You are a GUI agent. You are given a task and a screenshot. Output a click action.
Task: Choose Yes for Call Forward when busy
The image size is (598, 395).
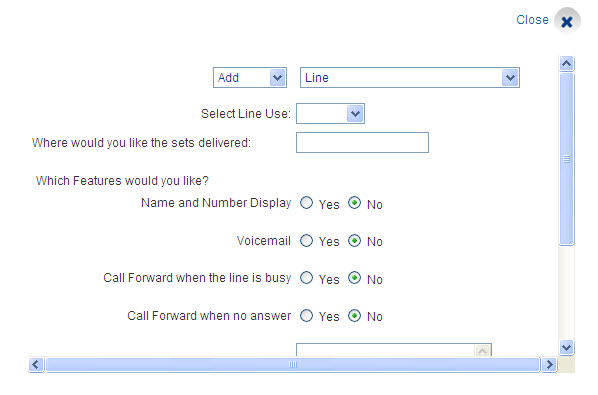(x=306, y=278)
